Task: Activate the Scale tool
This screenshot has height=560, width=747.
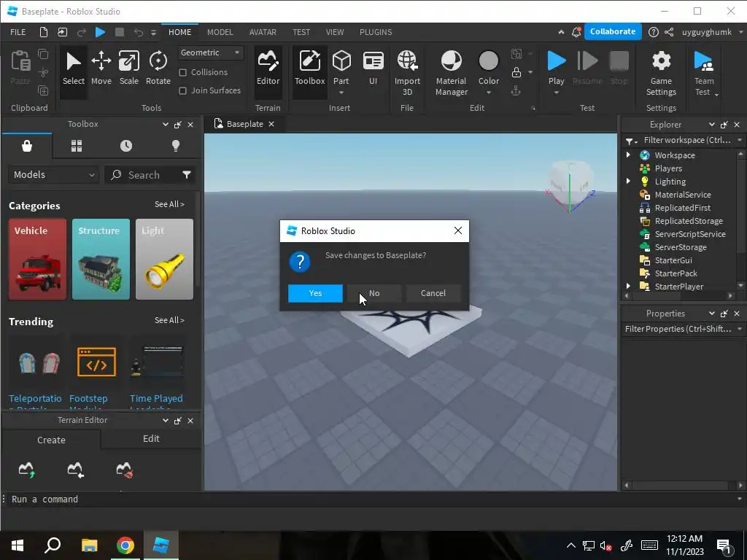Action: click(x=128, y=69)
